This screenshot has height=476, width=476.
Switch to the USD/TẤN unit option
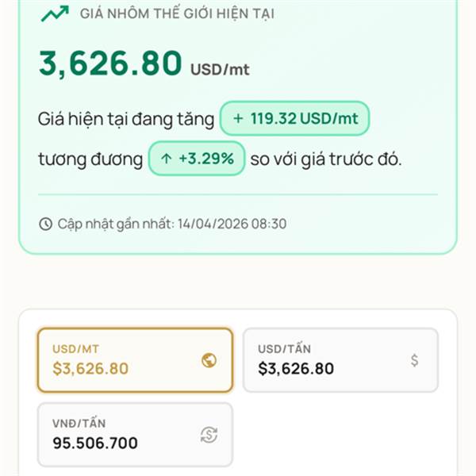point(340,360)
